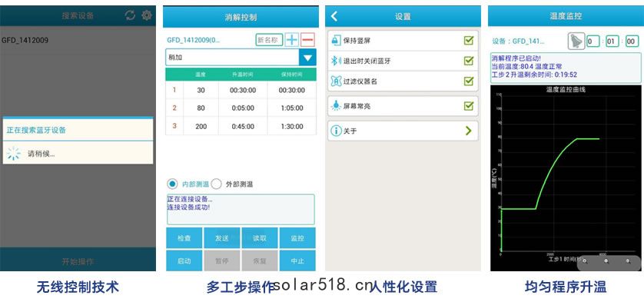Tap the refresh icon on search devices screen
The width and height of the screenshot is (644, 302).
coord(130,15)
